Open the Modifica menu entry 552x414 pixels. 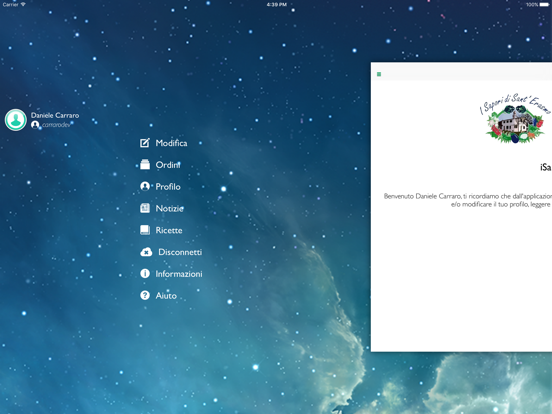coord(171,143)
